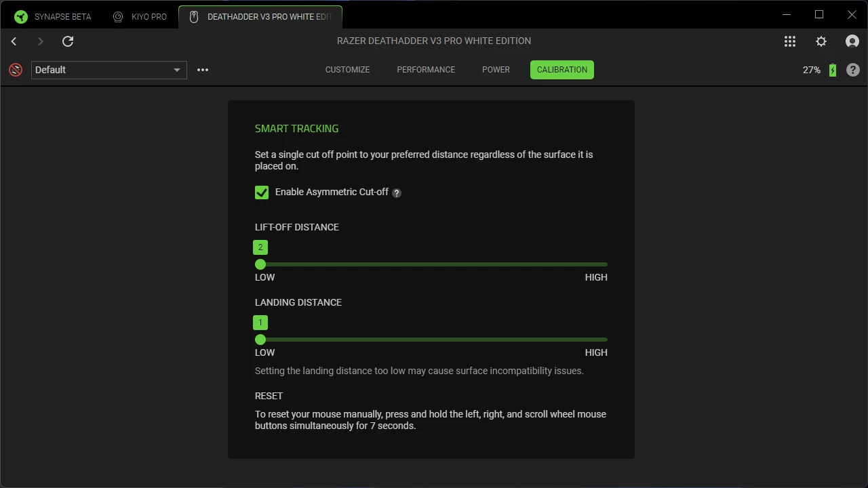Click HIGH label under Landing Distance
Screen dimensions: 868x488
coord(596,352)
